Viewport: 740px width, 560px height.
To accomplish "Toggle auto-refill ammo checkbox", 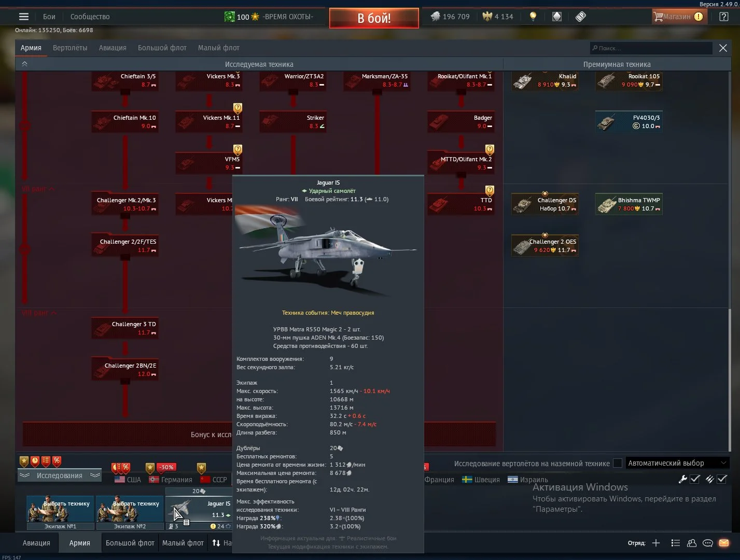I will [722, 480].
